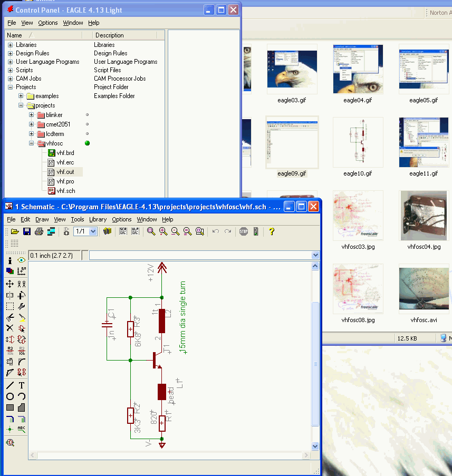452x476 pixels.
Task: Run a script with the SCR icon
Action: [x=123, y=231]
